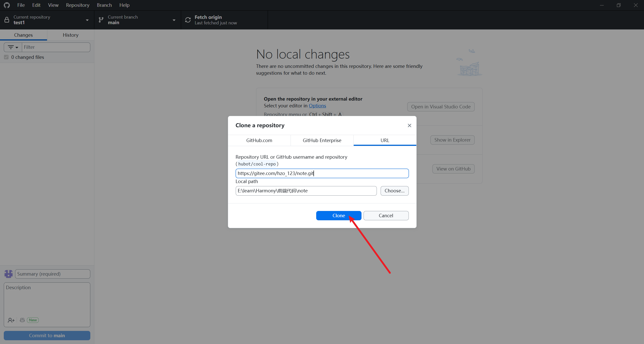The width and height of the screenshot is (644, 344).
Task: Click the Copilot generate message icon
Action: [x=22, y=320]
